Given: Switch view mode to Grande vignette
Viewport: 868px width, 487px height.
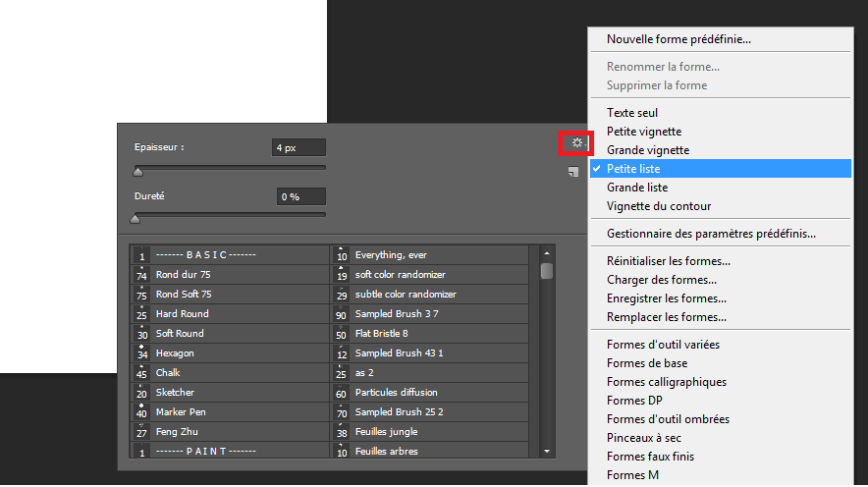Looking at the screenshot, I should click(647, 150).
